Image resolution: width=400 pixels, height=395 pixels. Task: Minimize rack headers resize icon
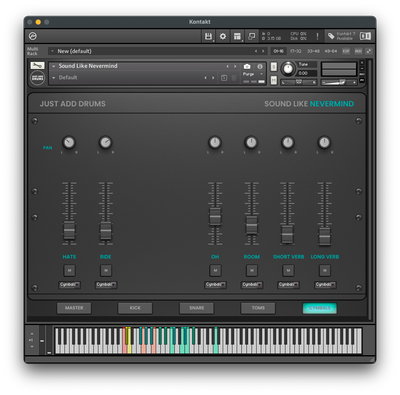click(x=369, y=51)
